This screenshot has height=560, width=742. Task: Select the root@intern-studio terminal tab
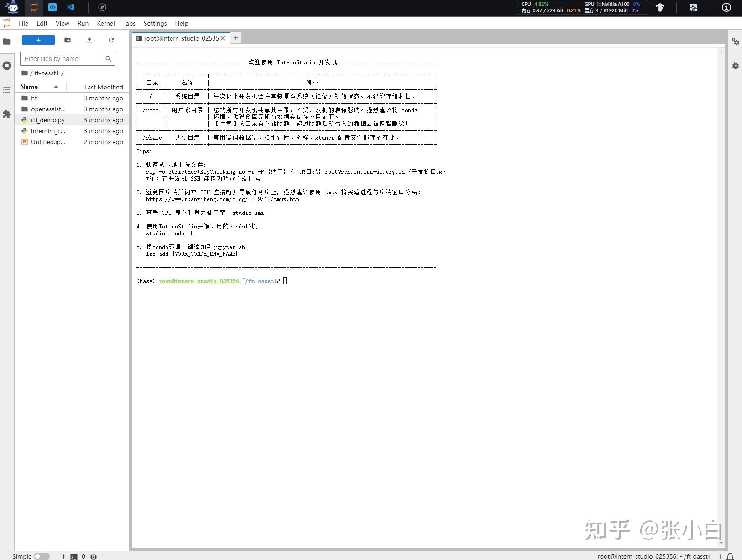181,38
